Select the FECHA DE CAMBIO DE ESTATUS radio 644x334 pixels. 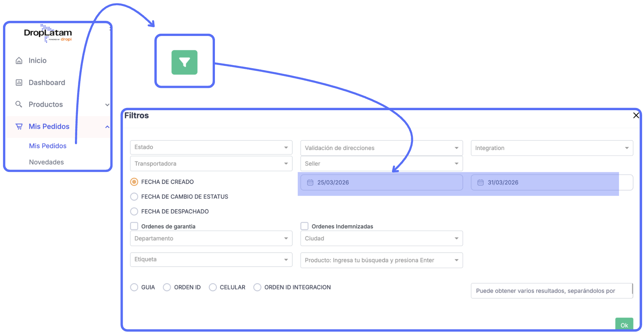(x=134, y=197)
